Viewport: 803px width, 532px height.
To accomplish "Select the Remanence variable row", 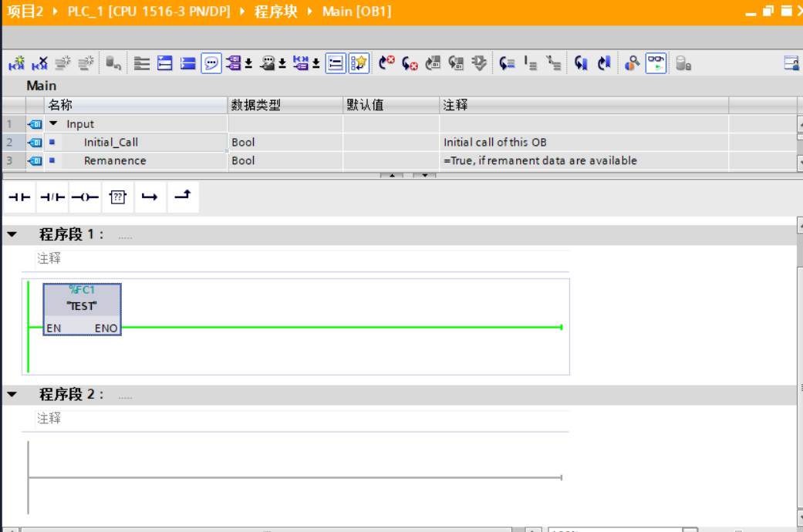I will [x=116, y=160].
